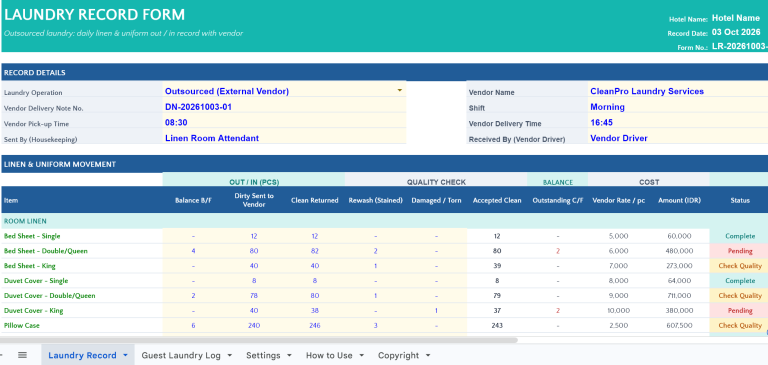Open Guest Laundry Log tab dropdown arrow
The image size is (768, 365).
click(229, 355)
